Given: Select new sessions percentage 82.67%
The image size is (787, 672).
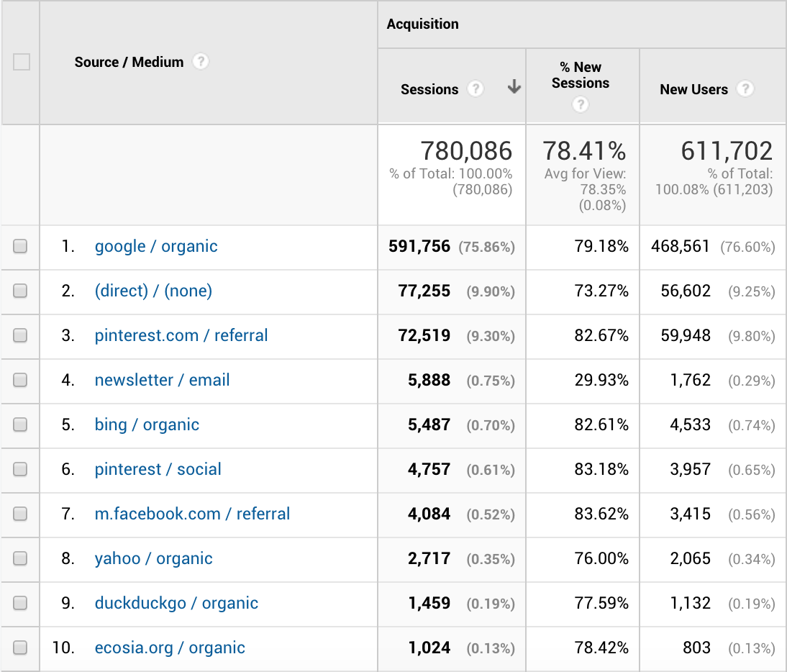Looking at the screenshot, I should (601, 336).
